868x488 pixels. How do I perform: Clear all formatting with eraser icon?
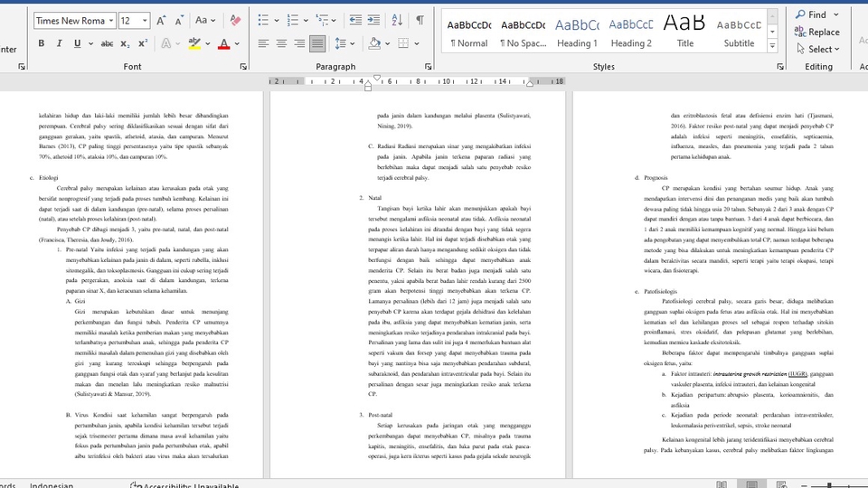pos(235,21)
